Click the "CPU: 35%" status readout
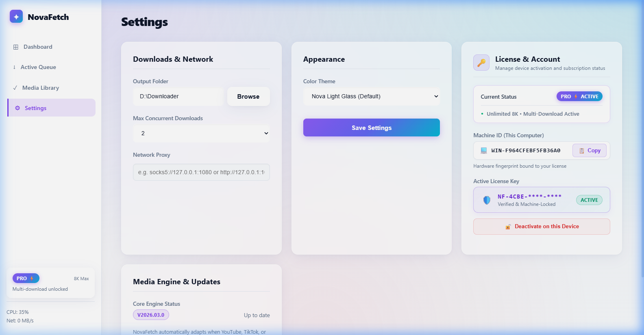This screenshot has width=644, height=335. coord(17,312)
